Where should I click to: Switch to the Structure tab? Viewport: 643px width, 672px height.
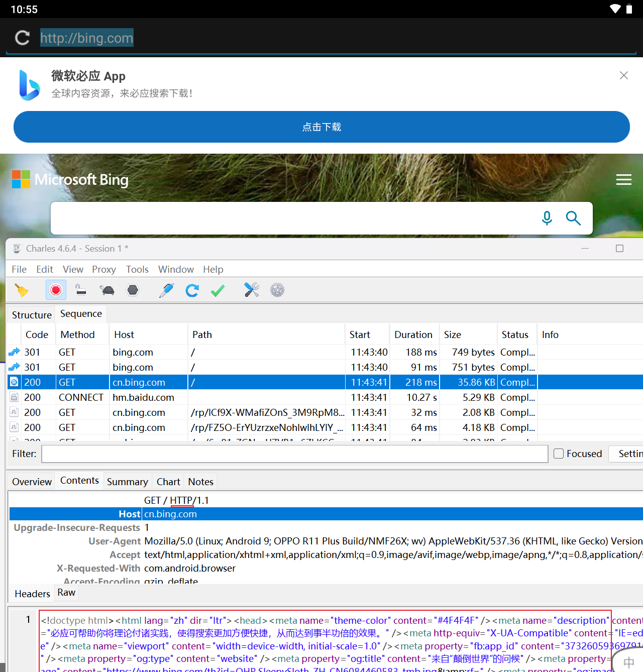tap(32, 315)
